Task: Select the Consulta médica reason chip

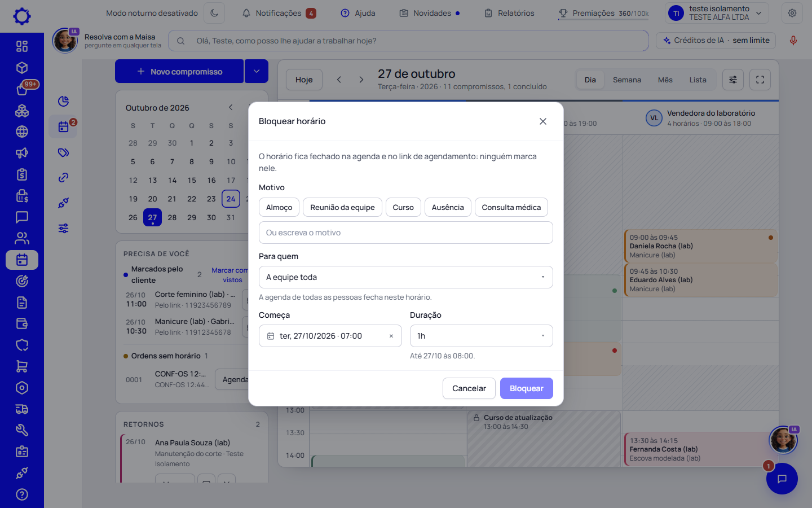Action: [x=511, y=207]
